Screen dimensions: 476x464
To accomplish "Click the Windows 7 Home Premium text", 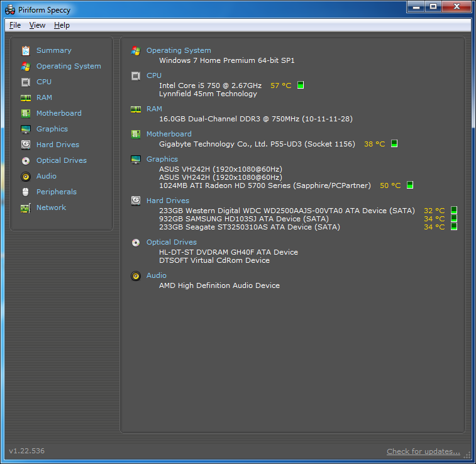I will pyautogui.click(x=227, y=60).
